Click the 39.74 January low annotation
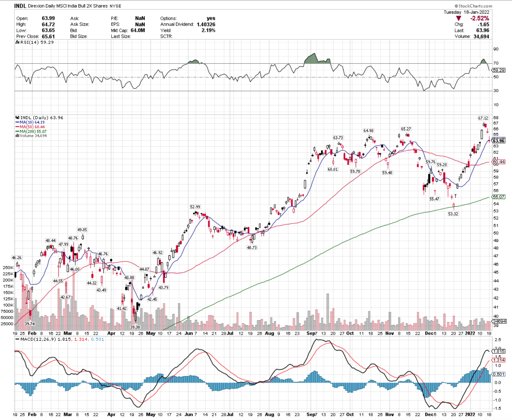The image size is (512, 420). [x=30, y=324]
